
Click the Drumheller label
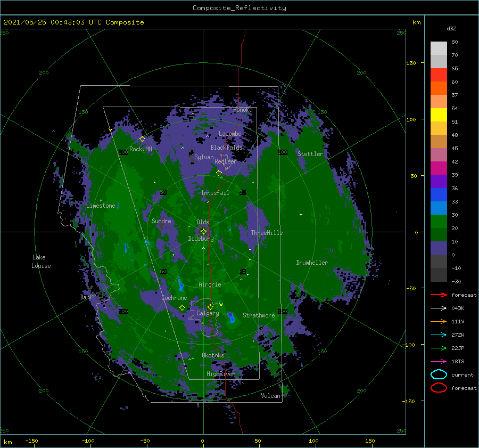[312, 263]
